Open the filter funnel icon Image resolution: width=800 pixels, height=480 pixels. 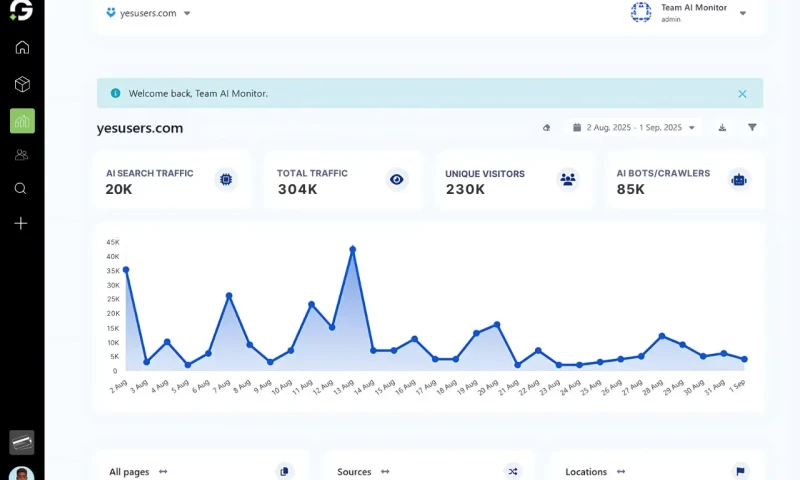752,128
